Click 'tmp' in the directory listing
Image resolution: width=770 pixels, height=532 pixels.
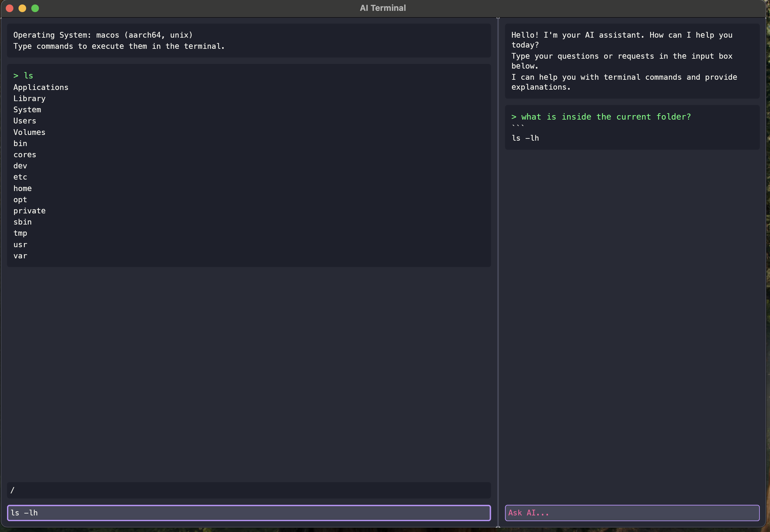[x=20, y=233]
